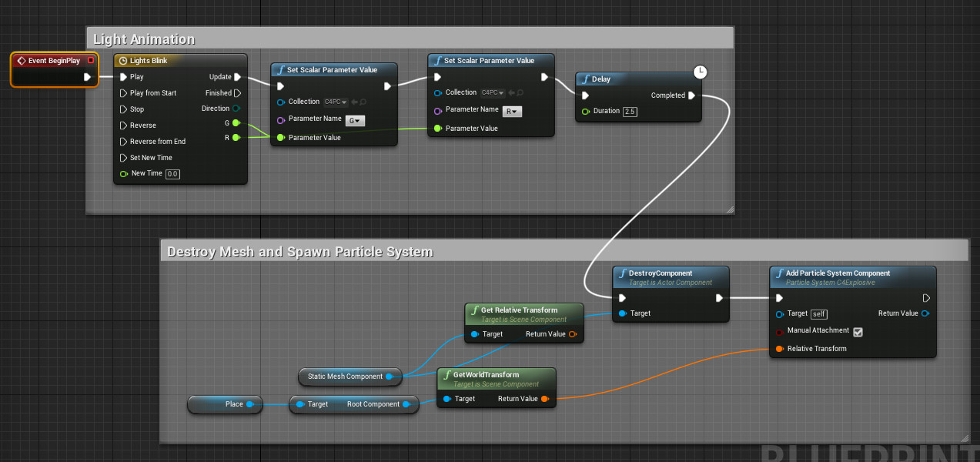Click the G float output pin on Lights Blink

click(236, 123)
